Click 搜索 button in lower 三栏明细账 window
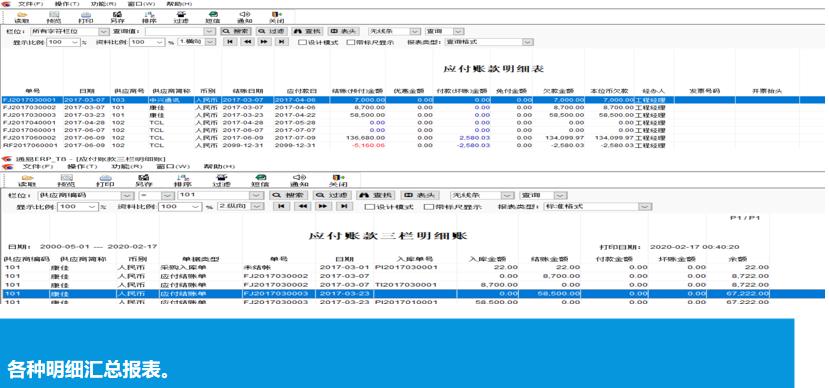 point(289,195)
